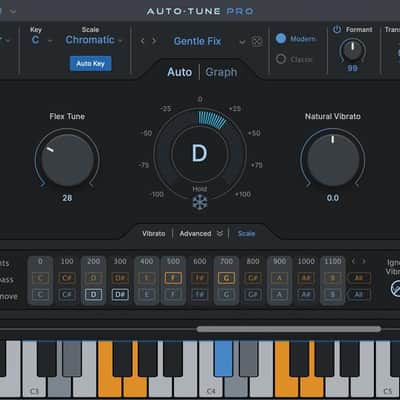Click the Flex Tune value 28
This screenshot has width=400, height=400.
[x=67, y=198]
